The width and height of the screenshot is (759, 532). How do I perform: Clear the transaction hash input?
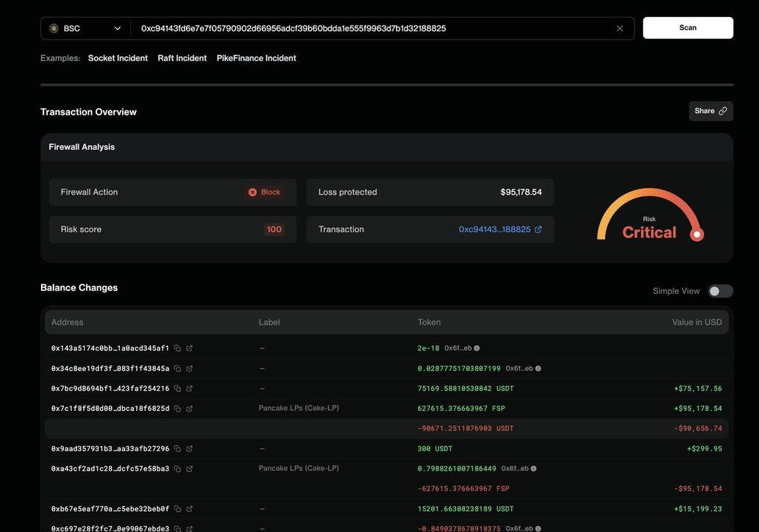619,29
